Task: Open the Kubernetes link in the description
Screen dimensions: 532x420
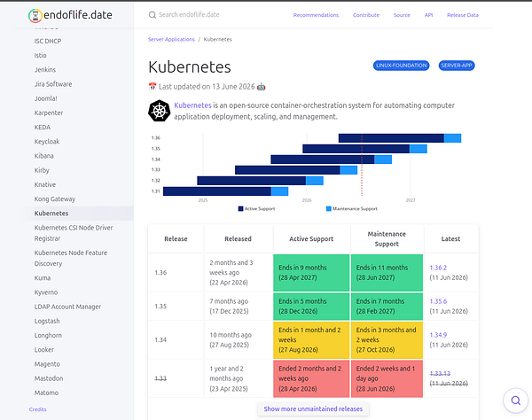Action: tap(192, 105)
